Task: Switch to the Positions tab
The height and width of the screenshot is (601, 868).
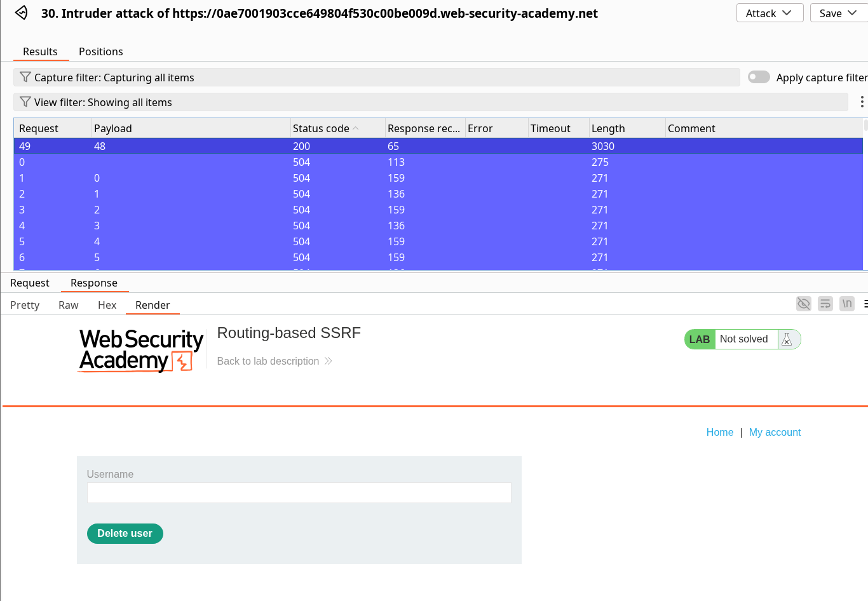Action: (100, 51)
